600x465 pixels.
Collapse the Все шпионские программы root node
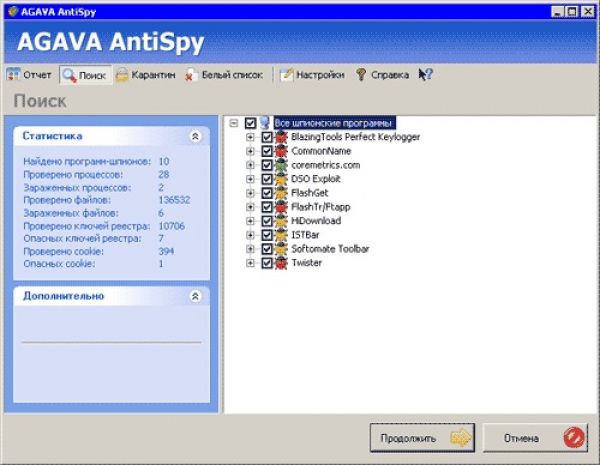[x=233, y=123]
